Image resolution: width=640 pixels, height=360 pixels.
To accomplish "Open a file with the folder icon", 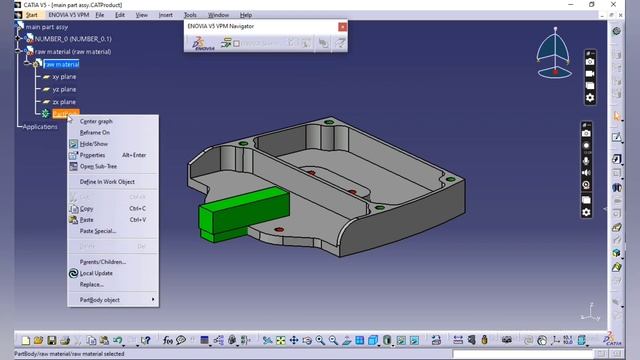I will [x=38, y=340].
